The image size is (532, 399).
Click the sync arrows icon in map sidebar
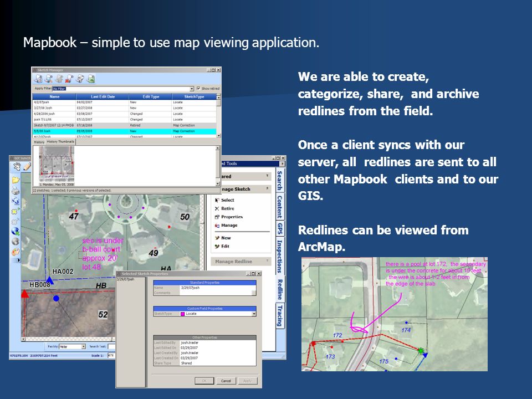16,201
